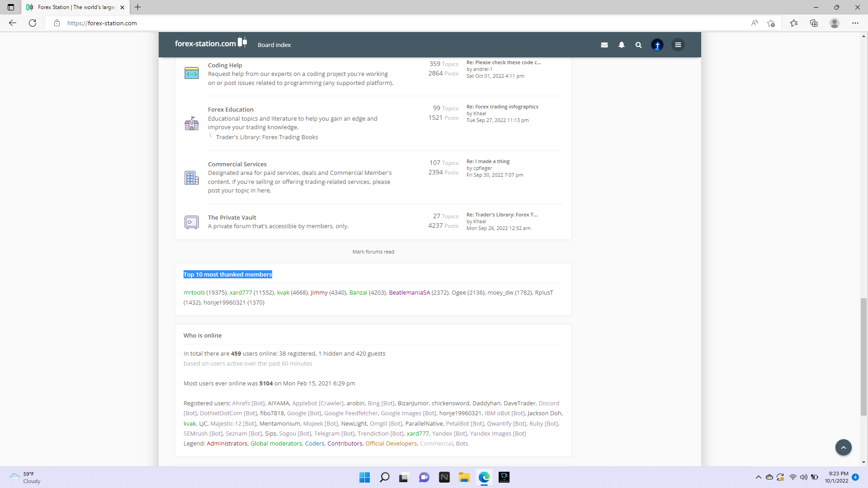Open the forum search magnifier icon
868x488 pixels.
pos(638,45)
